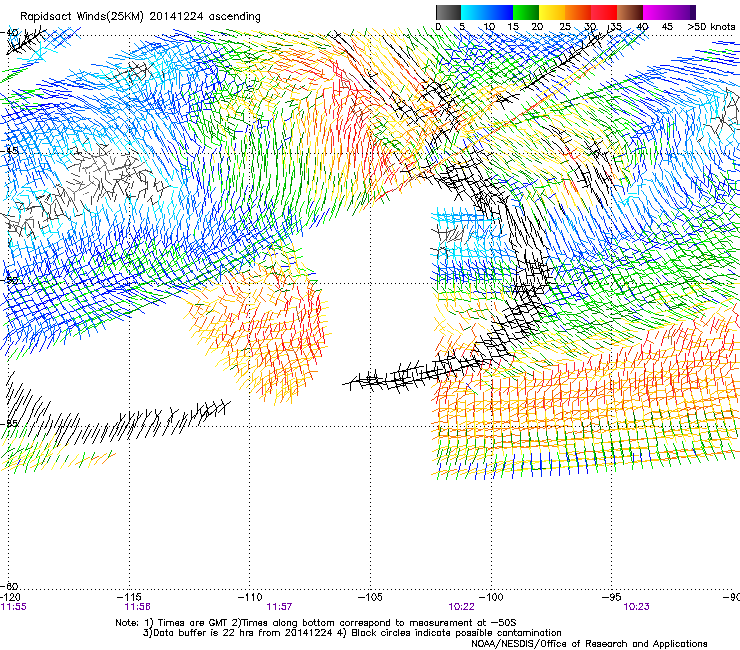Click the magenta-purple 40-50 knots legend swatch
This screenshot has width=740, height=650.
coord(669,12)
